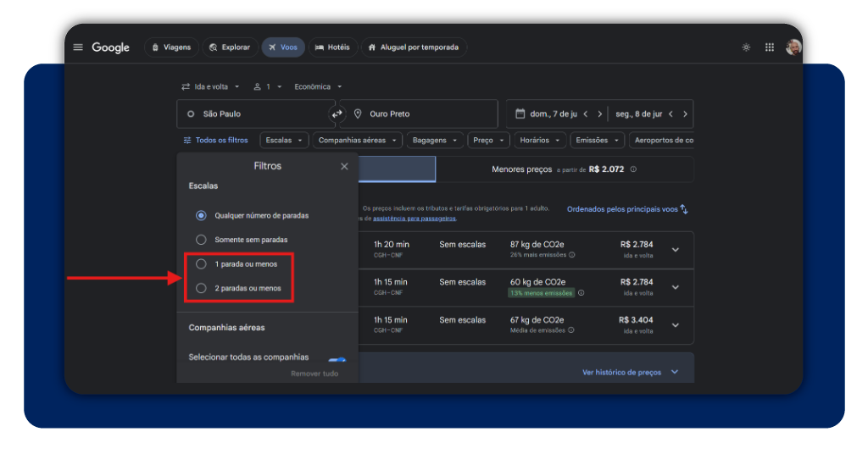This screenshot has width=868, height=454.
Task: Open the Explorar tab
Action: pos(230,47)
